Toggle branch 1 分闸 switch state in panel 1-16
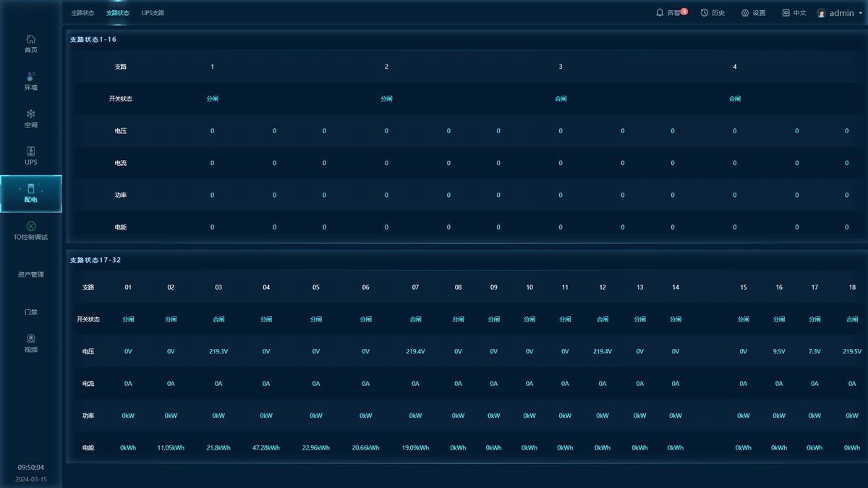The image size is (868, 488). pyautogui.click(x=212, y=98)
